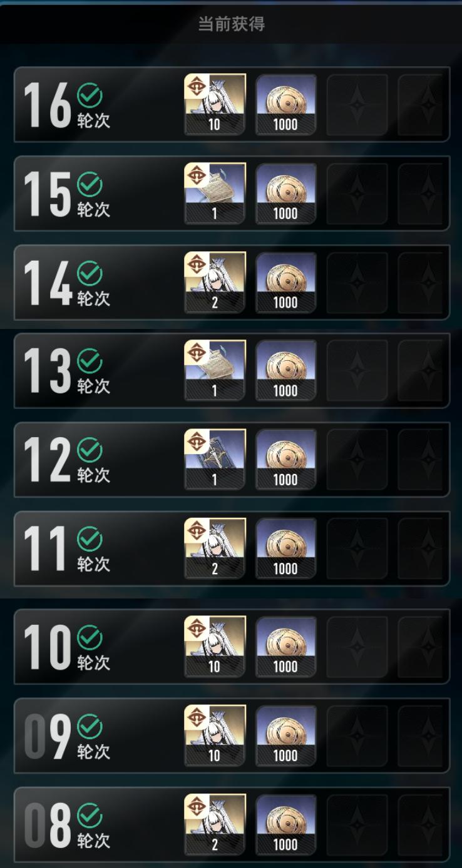Tap document scroll item in round 15
The width and height of the screenshot is (462, 868).
(x=215, y=193)
